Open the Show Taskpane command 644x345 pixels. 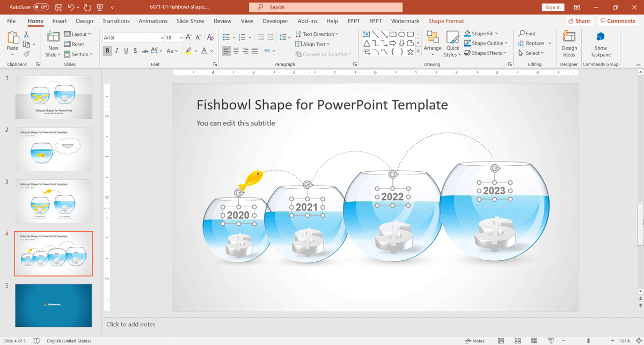[601, 44]
